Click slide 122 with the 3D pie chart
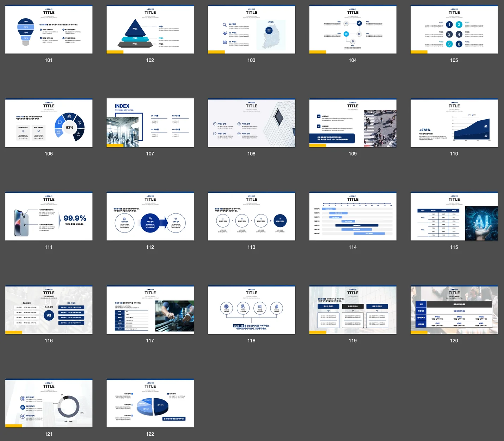The height and width of the screenshot is (441, 504). (150, 404)
